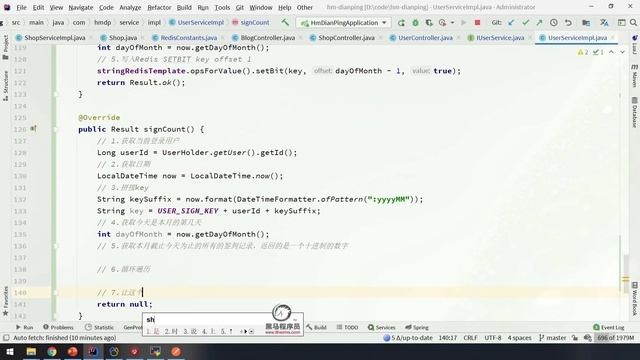The height and width of the screenshot is (360, 640).
Task: Open the CRLF line separator selector
Action: click(x=470, y=338)
